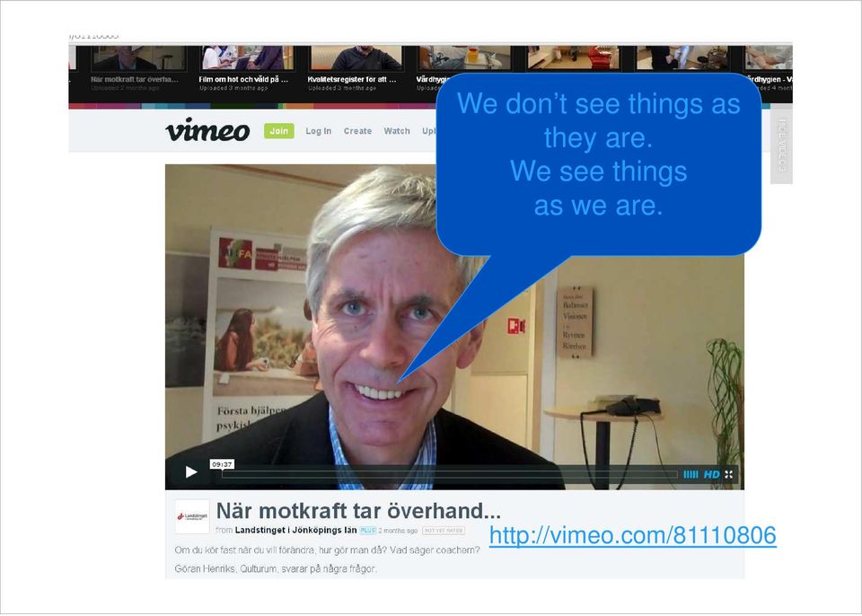
Task: Select Create in the Vimeo menu
Action: coord(357,131)
